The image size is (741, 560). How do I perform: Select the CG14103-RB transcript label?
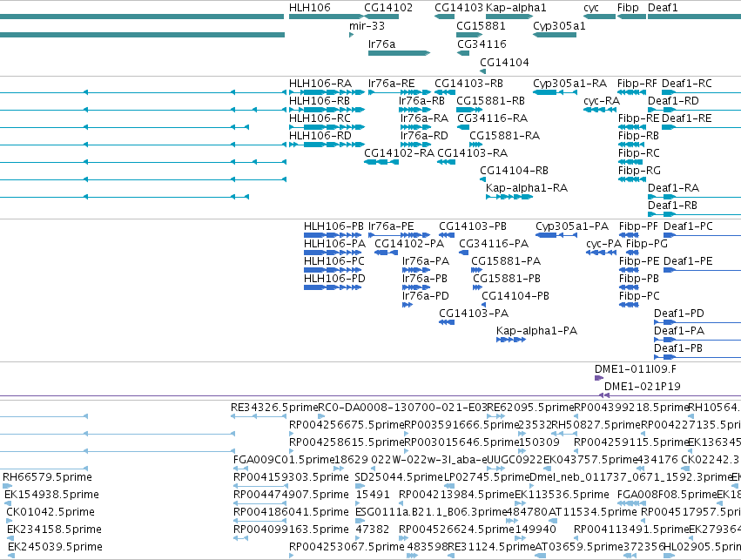[x=468, y=84]
